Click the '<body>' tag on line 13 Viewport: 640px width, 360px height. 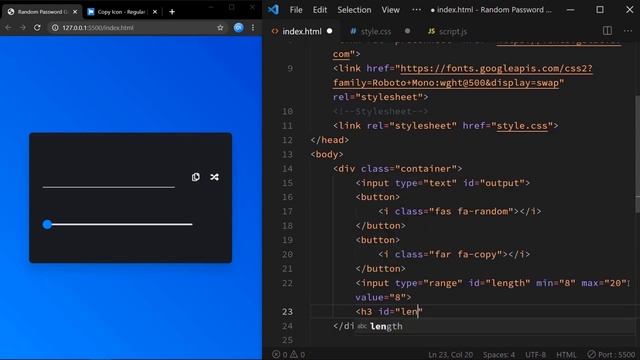click(x=327, y=154)
